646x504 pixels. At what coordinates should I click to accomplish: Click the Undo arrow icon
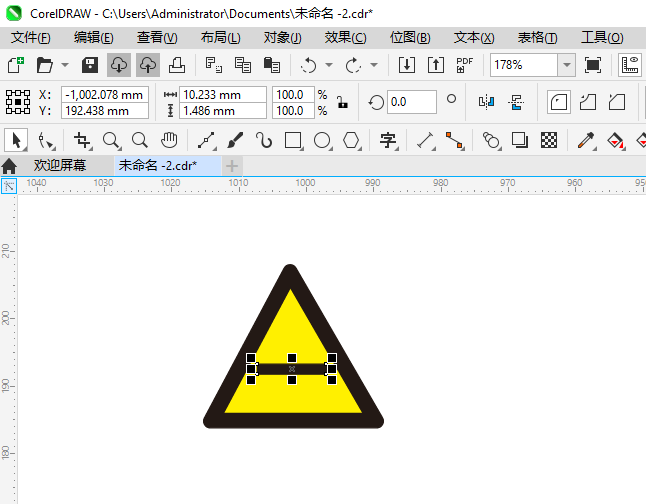coord(309,65)
